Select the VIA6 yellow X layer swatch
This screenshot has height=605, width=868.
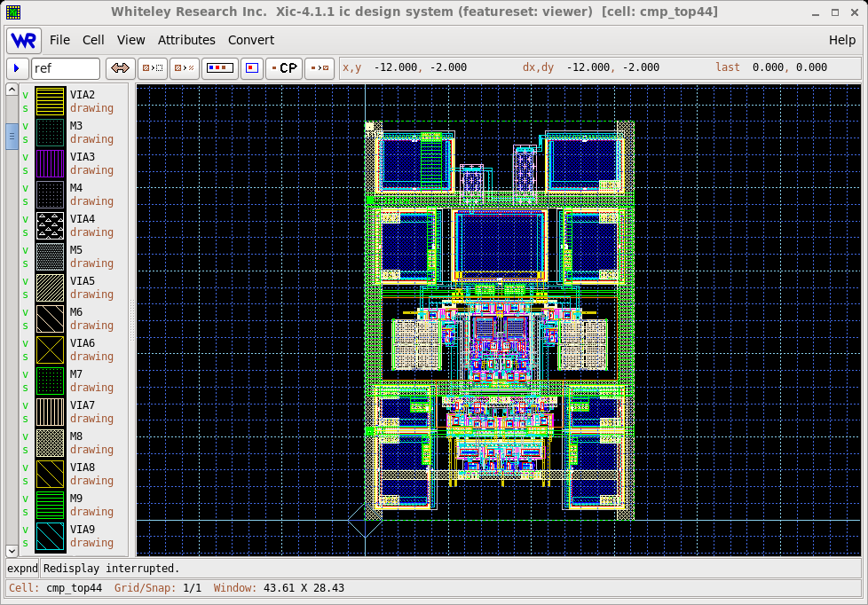click(x=50, y=350)
